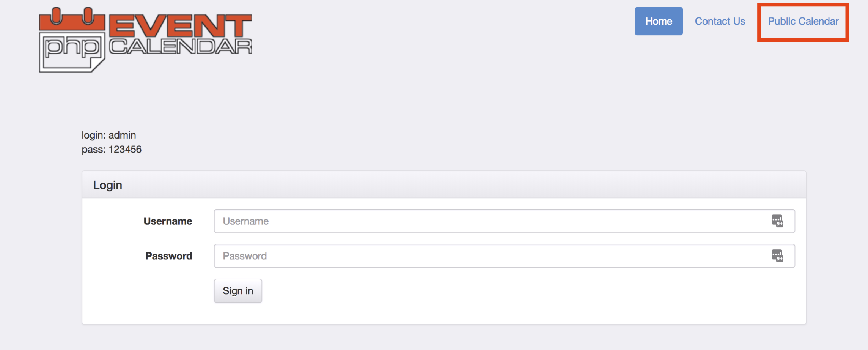Image resolution: width=868 pixels, height=350 pixels.
Task: Click the CALENDAR word in the logo
Action: point(181,46)
